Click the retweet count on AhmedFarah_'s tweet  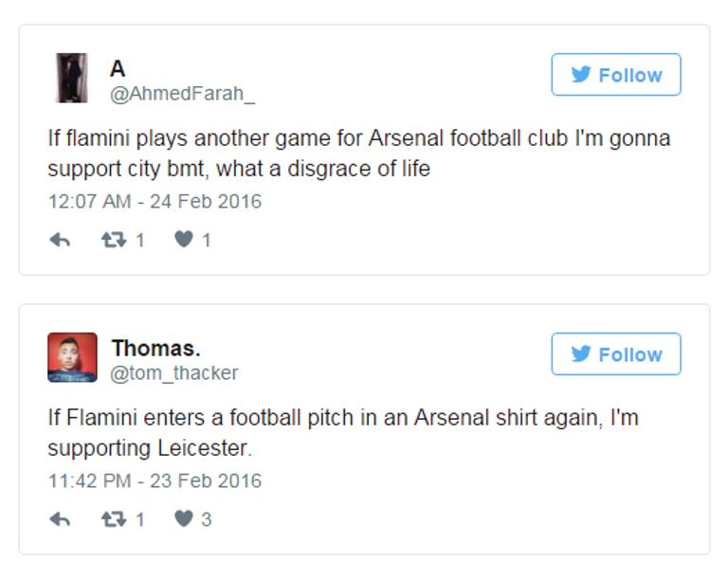pyautogui.click(x=139, y=241)
